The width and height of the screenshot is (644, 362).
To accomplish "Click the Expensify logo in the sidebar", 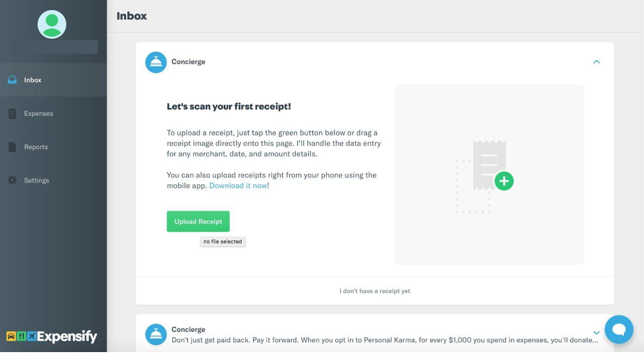I will pyautogui.click(x=52, y=335).
